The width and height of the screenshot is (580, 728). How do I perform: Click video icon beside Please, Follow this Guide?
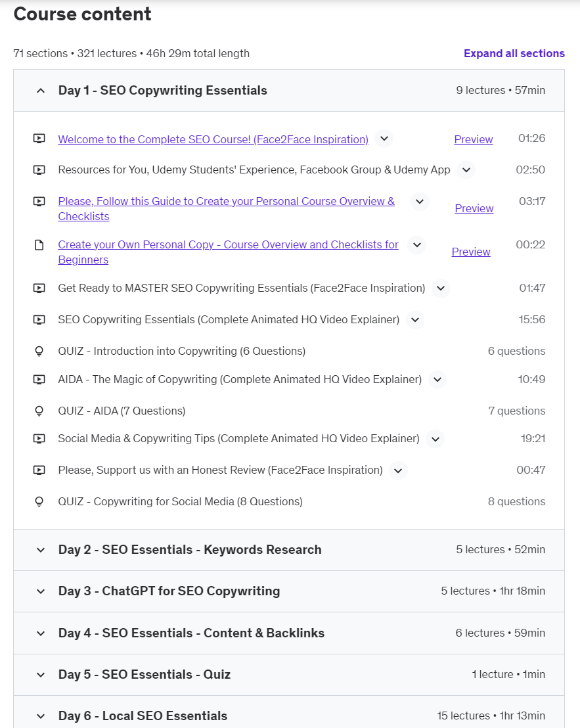[x=39, y=202]
